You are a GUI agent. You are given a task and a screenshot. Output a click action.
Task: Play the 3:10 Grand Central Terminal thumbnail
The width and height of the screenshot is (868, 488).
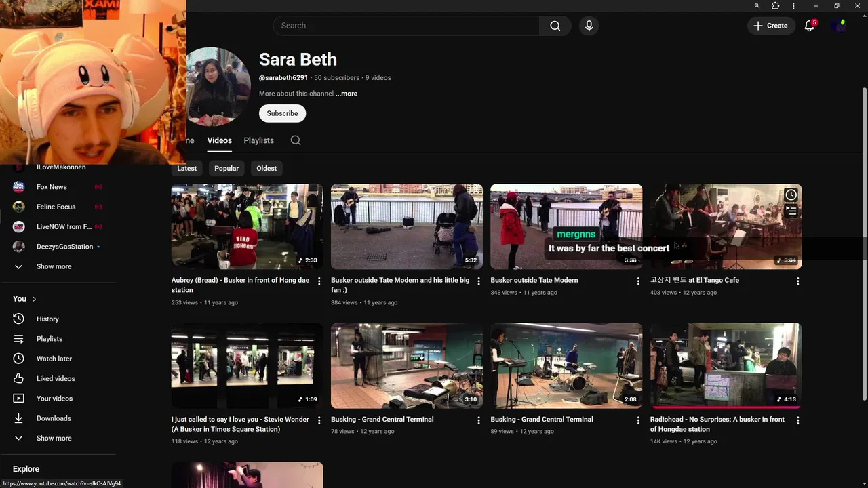(x=407, y=365)
